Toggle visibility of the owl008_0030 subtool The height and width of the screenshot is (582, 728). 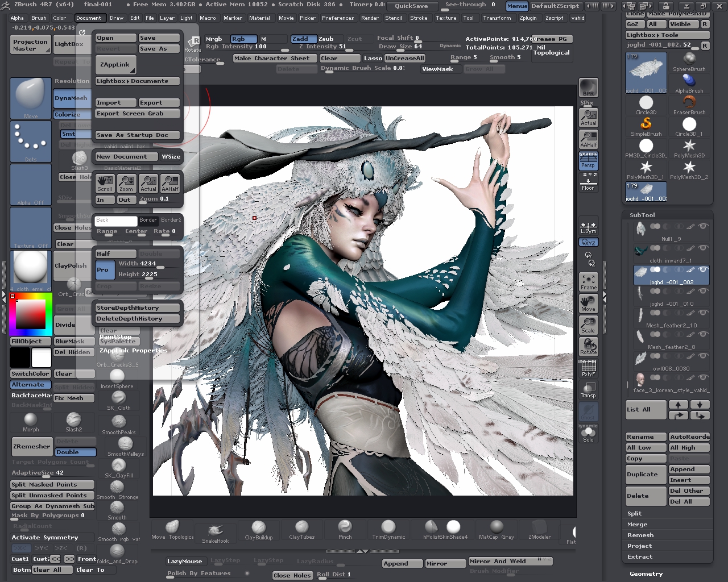[704, 356]
